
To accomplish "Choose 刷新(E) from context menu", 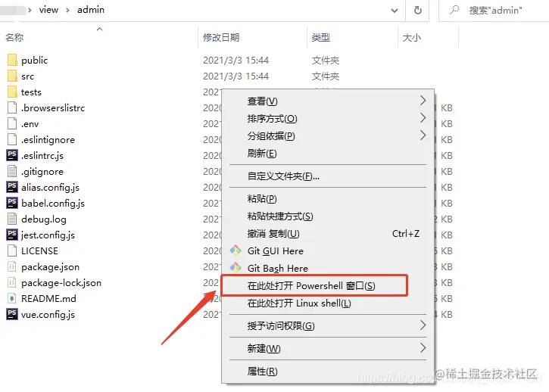I will point(328,154).
